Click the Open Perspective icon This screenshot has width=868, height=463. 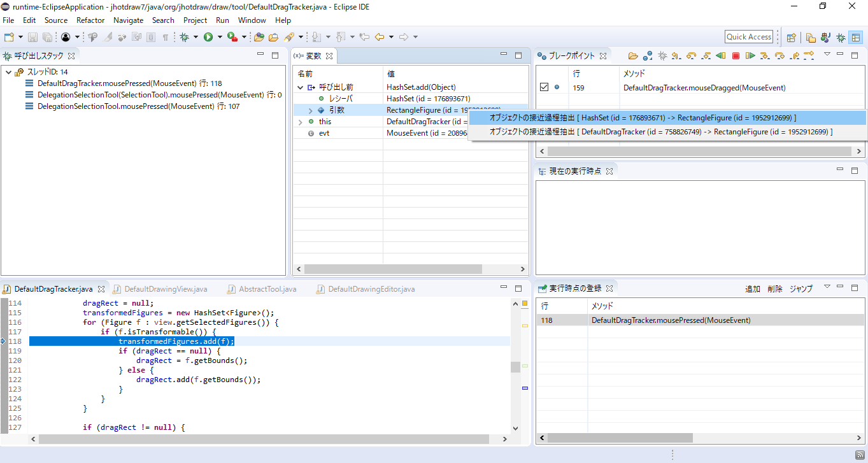coord(791,38)
